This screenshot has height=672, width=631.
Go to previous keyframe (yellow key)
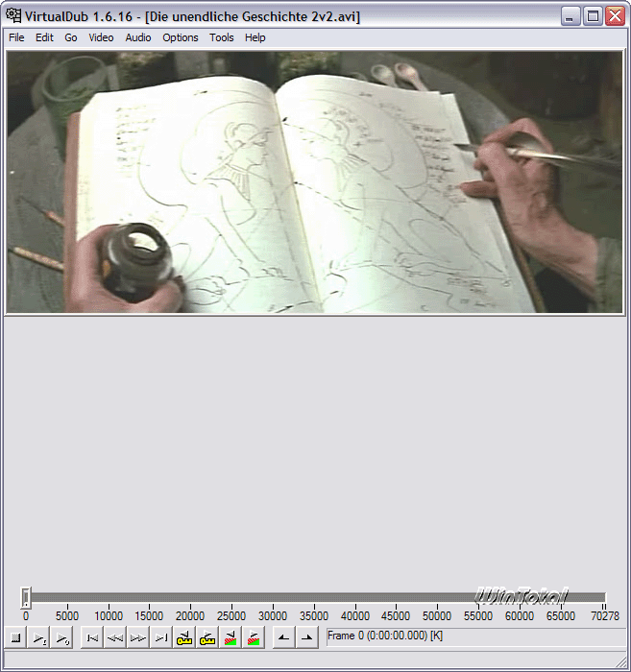coord(184,637)
